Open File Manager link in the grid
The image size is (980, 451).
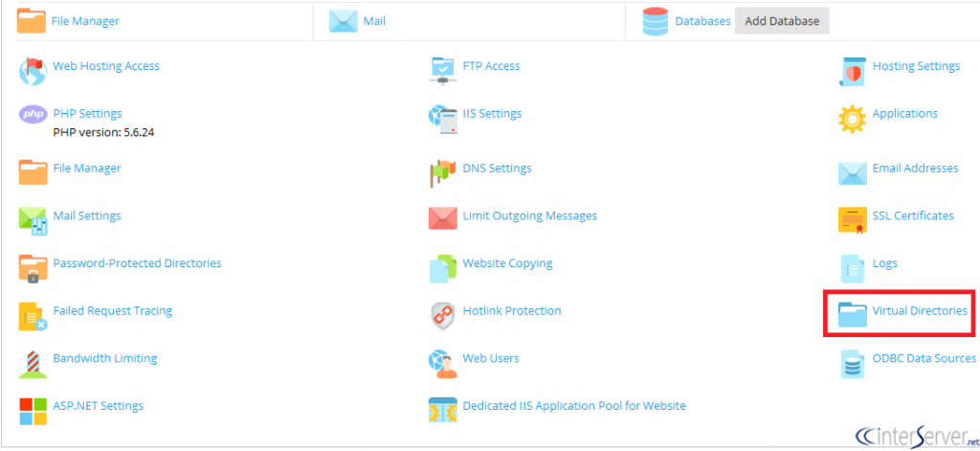pyautogui.click(x=87, y=169)
